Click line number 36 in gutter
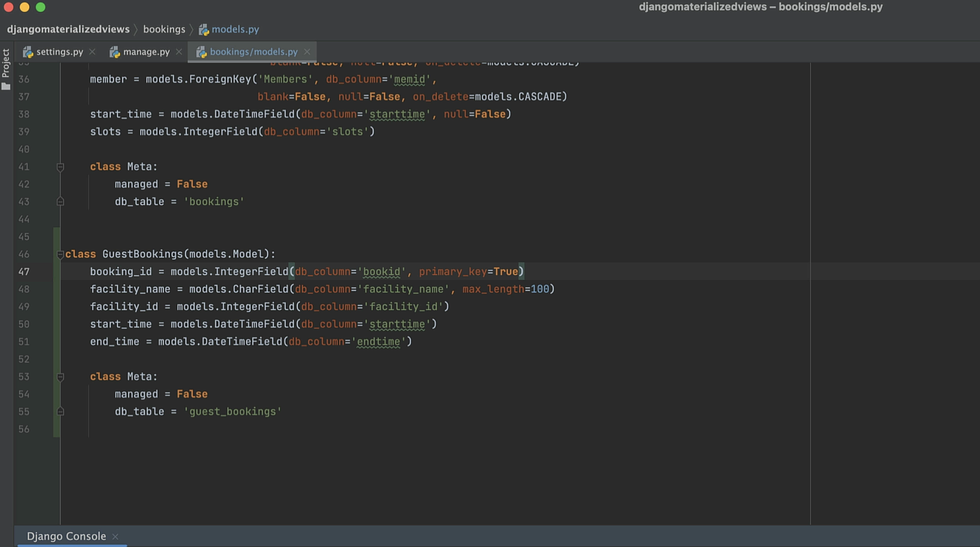Image resolution: width=980 pixels, height=547 pixels. point(24,79)
